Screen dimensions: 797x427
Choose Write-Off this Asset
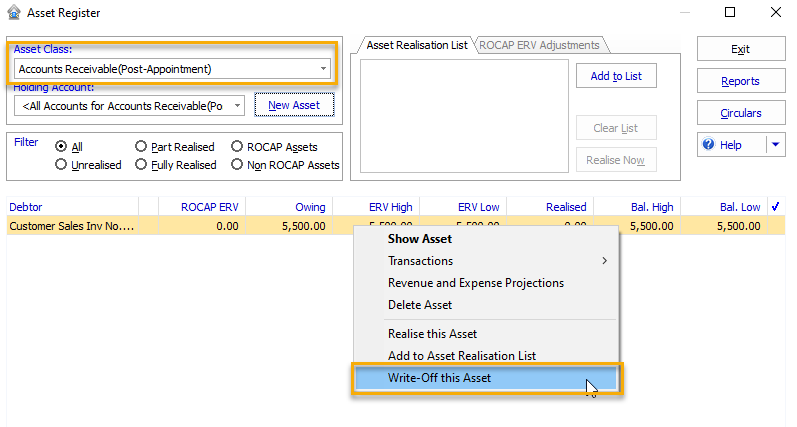click(x=486, y=378)
